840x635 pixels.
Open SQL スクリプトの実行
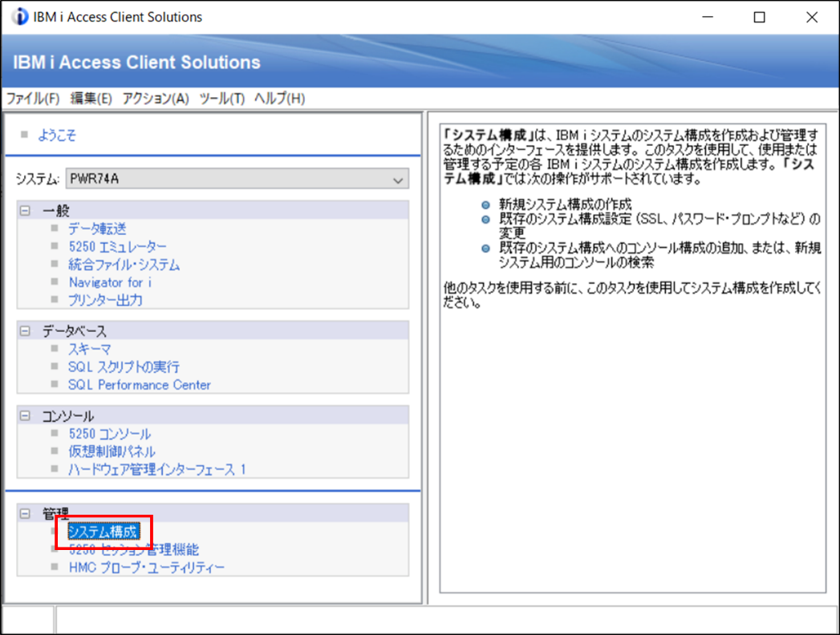[x=124, y=366]
